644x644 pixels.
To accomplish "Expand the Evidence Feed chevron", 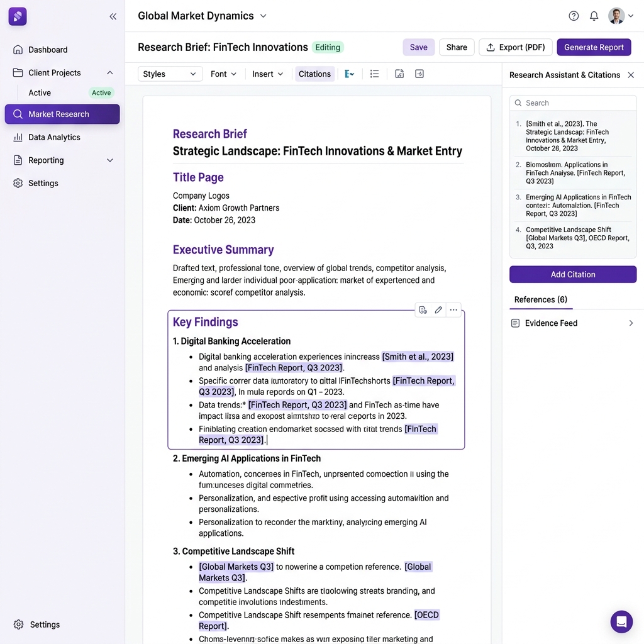I will click(x=631, y=323).
